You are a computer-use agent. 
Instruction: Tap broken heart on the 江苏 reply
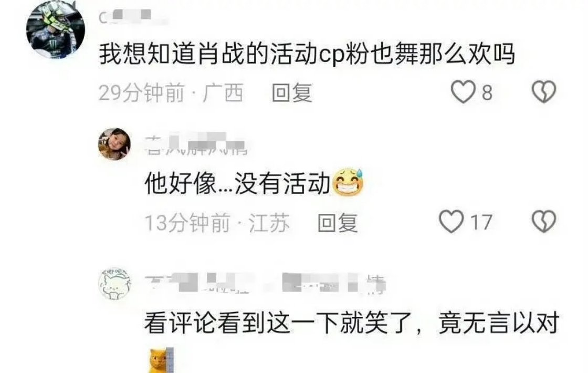(x=544, y=221)
